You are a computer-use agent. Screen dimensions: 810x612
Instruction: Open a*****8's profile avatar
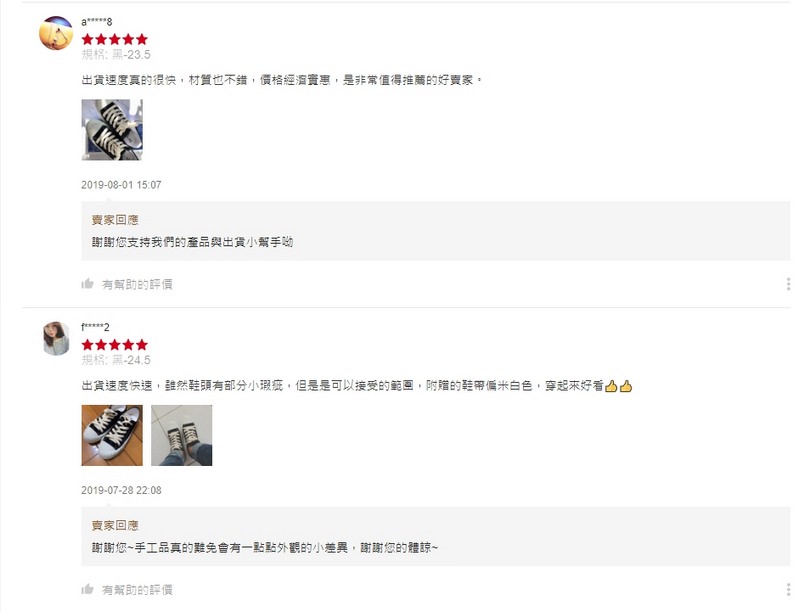[56, 33]
